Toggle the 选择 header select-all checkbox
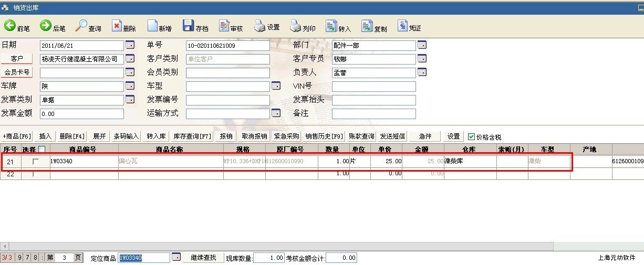The width and height of the screenshot is (644, 265). point(42,150)
